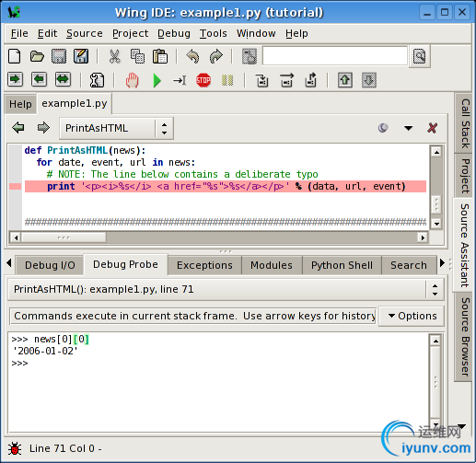Viewport: 476px width, 463px height.
Task: Indent the selection with the green right arrow
Action: click(16, 80)
